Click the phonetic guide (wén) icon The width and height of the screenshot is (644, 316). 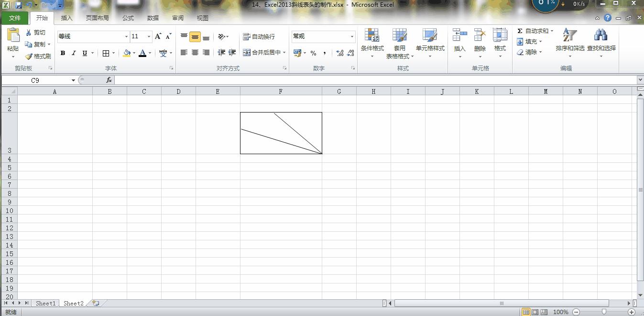164,53
